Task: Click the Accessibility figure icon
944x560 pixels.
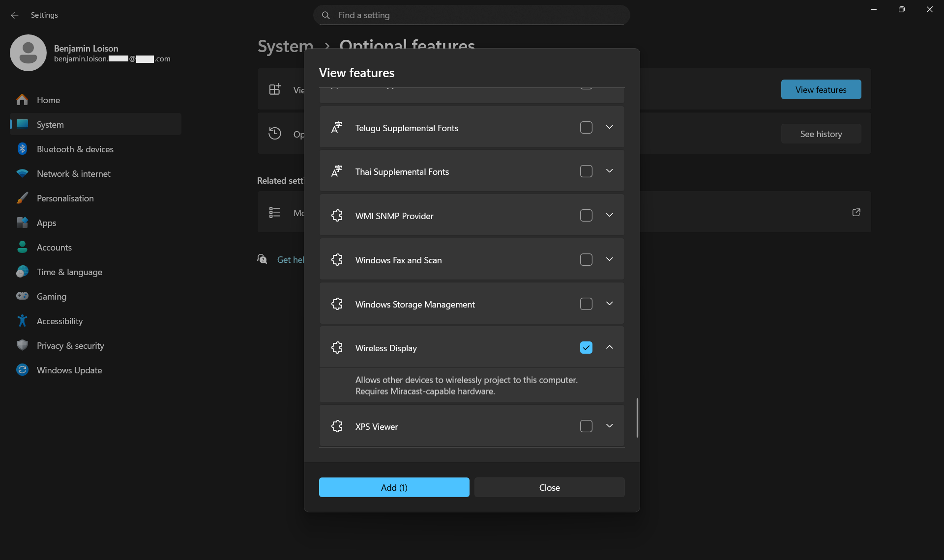Action: tap(22, 321)
